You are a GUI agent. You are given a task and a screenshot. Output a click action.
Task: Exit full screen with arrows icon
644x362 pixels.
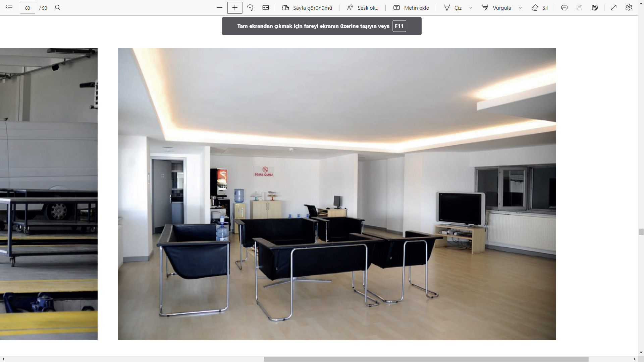coord(613,7)
